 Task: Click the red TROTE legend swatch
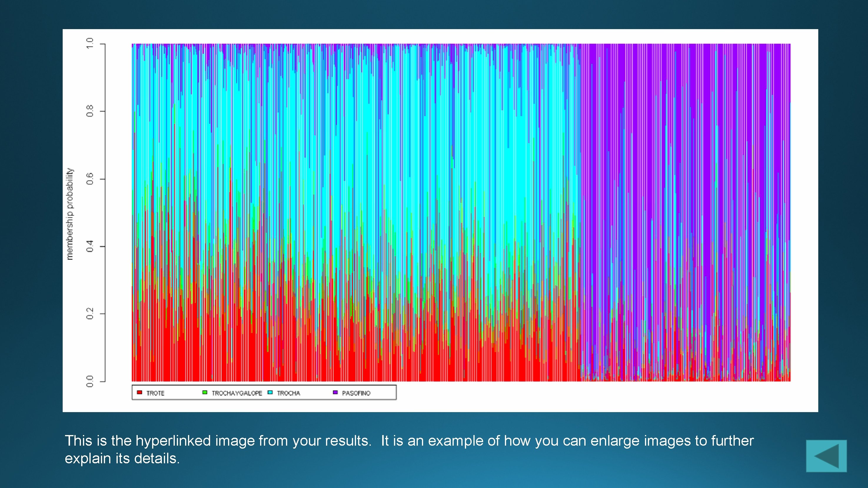[x=139, y=392]
